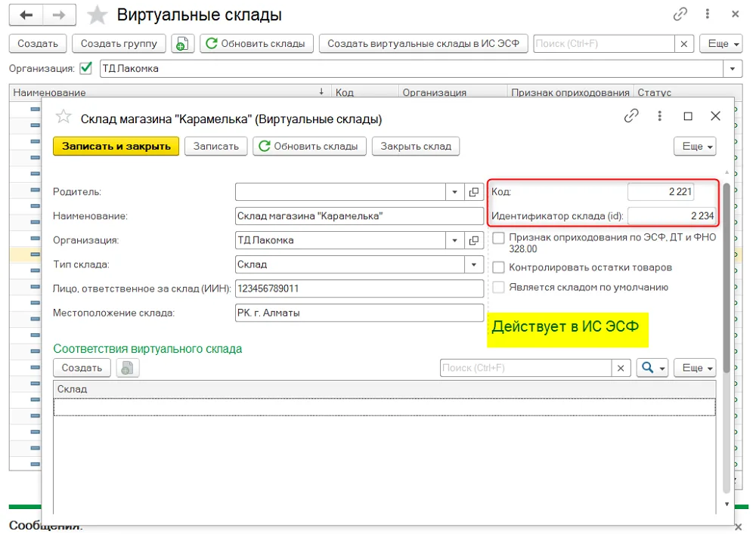Viewport: 756px width, 534px height.
Task: Open Еще menu in dialog toolbar
Action: (695, 147)
